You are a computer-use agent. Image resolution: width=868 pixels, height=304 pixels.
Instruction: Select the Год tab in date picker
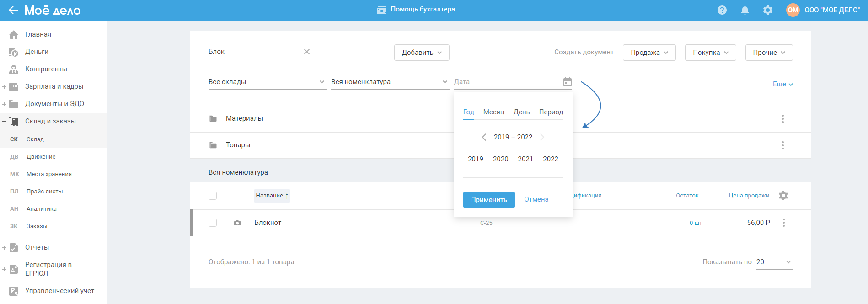coord(469,112)
